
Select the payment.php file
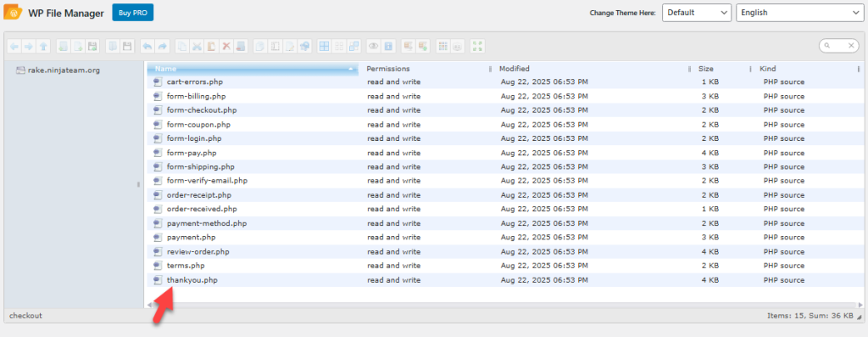click(504, 237)
